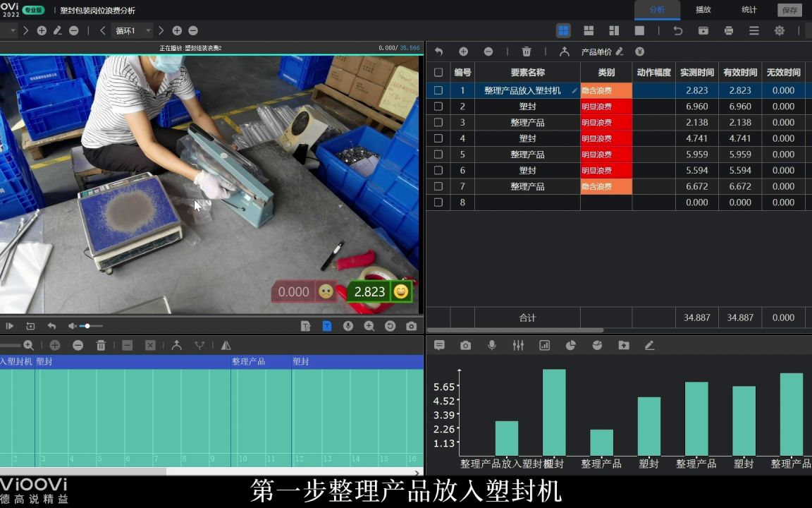
Task: Open the V circle dropdown next to 产品单价
Action: click(639, 51)
